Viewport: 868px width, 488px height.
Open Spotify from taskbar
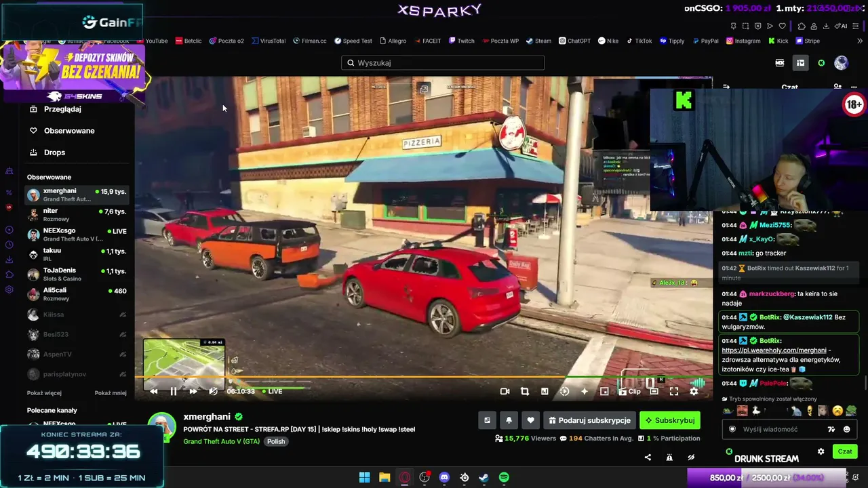click(x=504, y=477)
